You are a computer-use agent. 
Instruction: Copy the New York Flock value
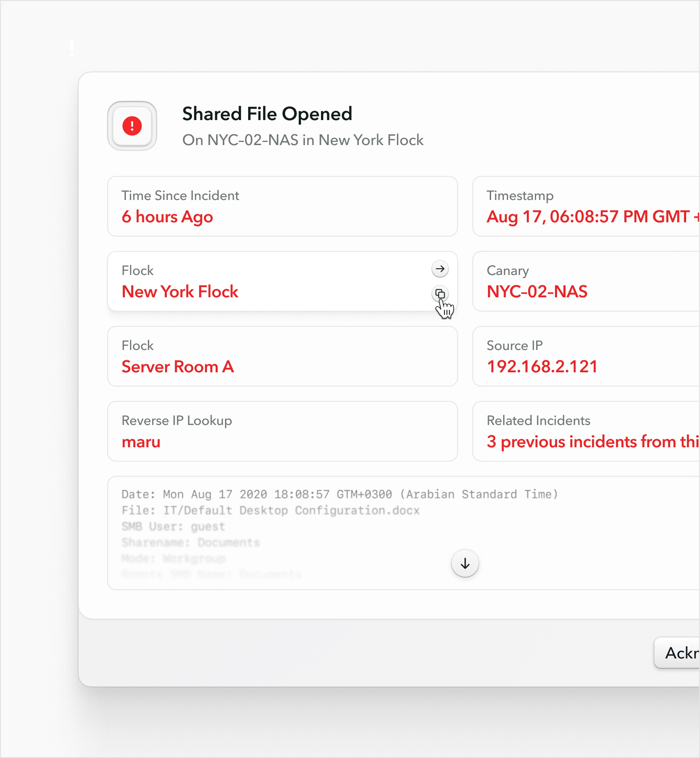coord(440,294)
